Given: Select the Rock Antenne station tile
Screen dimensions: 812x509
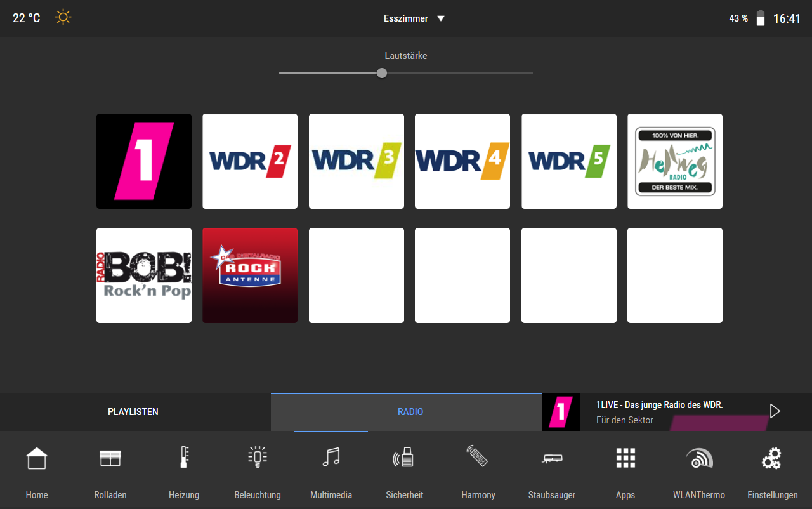Looking at the screenshot, I should [x=250, y=275].
